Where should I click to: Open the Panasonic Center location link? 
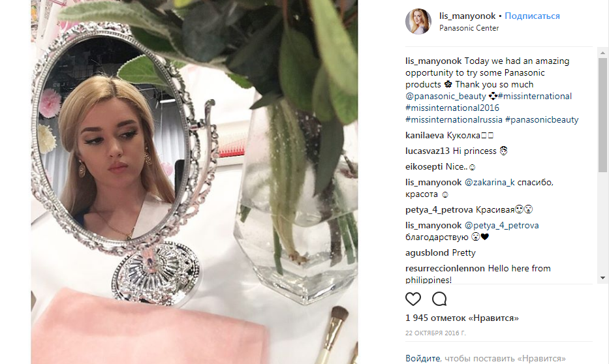click(x=469, y=28)
